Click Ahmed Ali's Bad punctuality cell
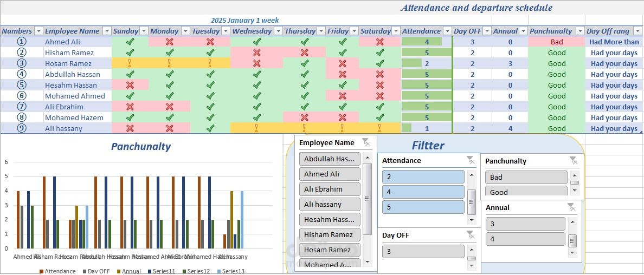644x275 pixels. point(557,42)
